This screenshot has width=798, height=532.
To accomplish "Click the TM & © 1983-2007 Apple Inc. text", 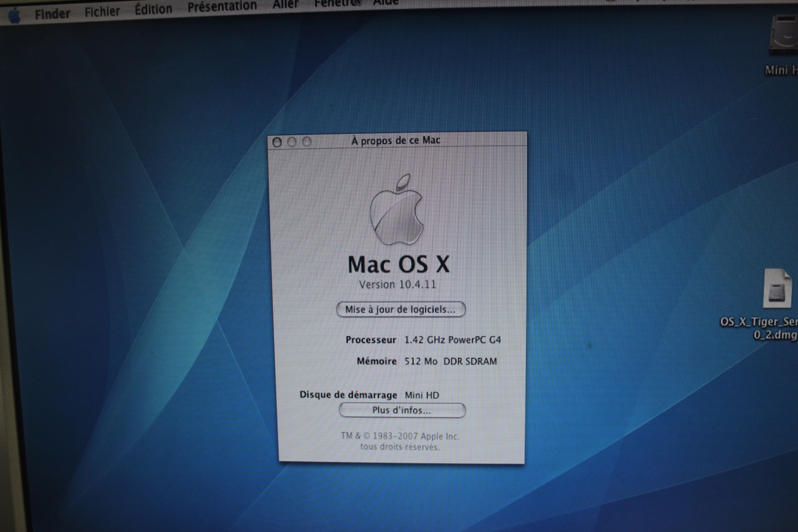I will (400, 436).
